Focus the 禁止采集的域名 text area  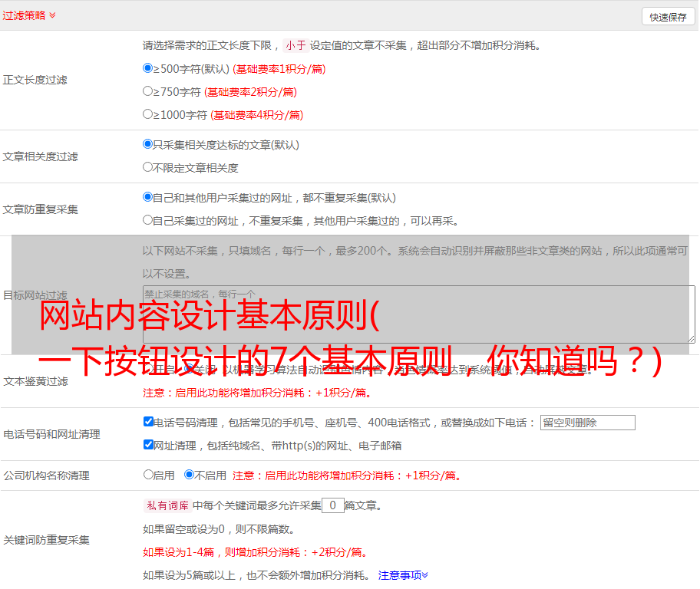[418, 314]
